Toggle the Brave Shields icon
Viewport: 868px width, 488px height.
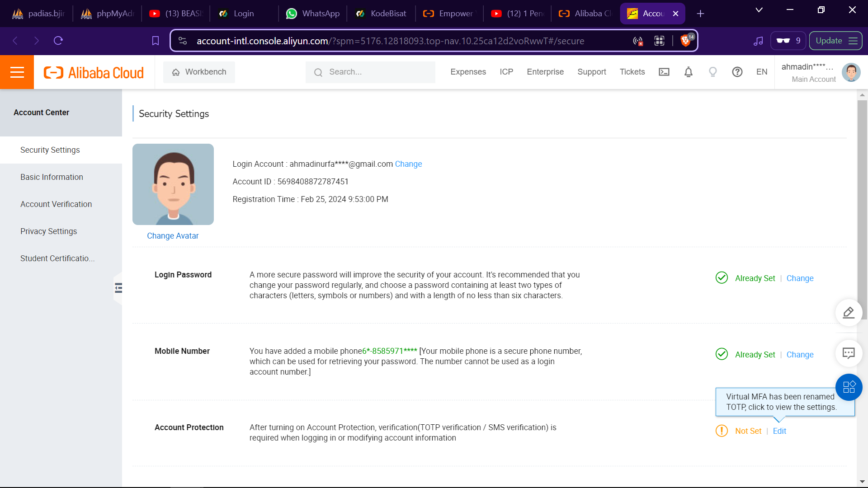686,41
